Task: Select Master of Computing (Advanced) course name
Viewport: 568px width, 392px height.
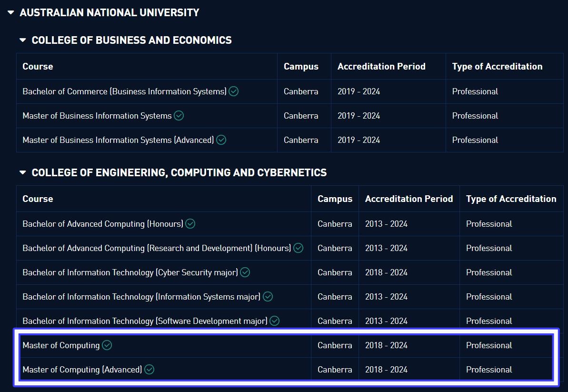Action: click(82, 370)
